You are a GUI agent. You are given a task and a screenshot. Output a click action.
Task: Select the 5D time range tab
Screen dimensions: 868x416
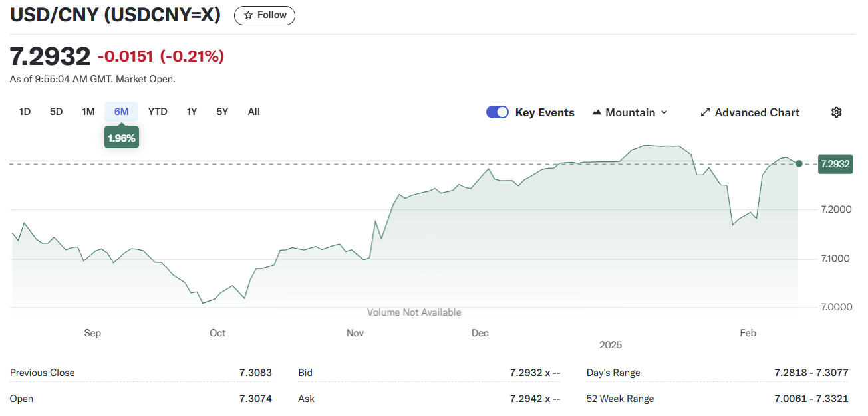point(57,112)
